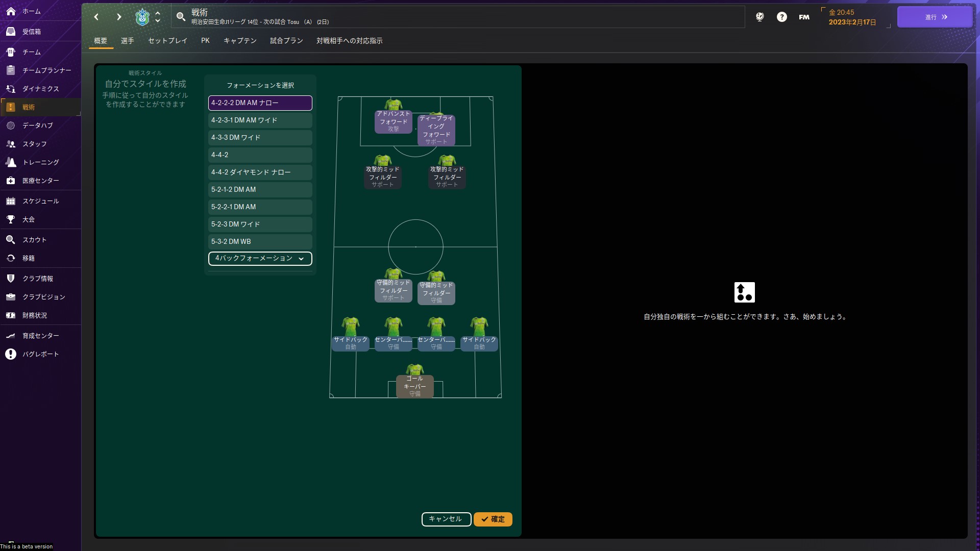Navigate back with the left arrow
Screen dimensions: 980x551
96,17
